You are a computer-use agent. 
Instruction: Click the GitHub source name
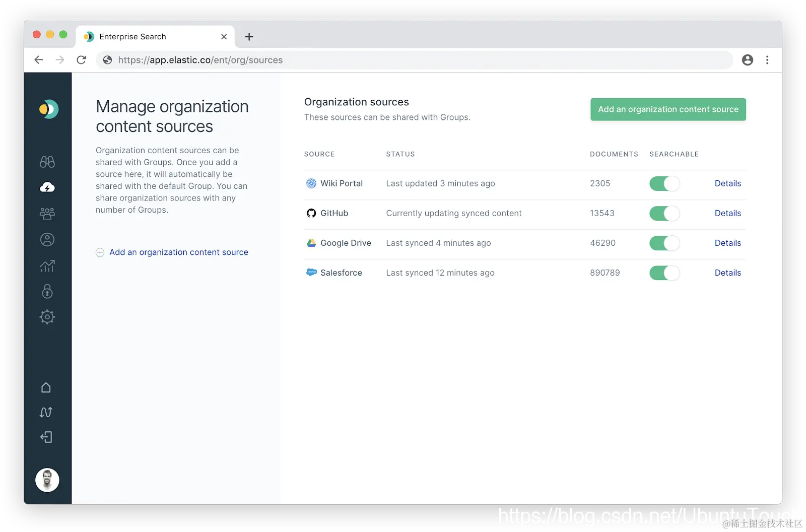(334, 213)
